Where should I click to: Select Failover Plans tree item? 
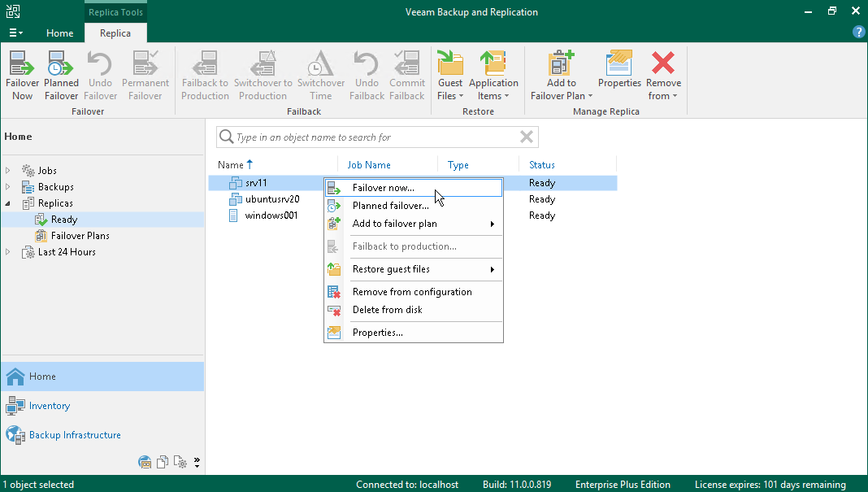tap(80, 236)
